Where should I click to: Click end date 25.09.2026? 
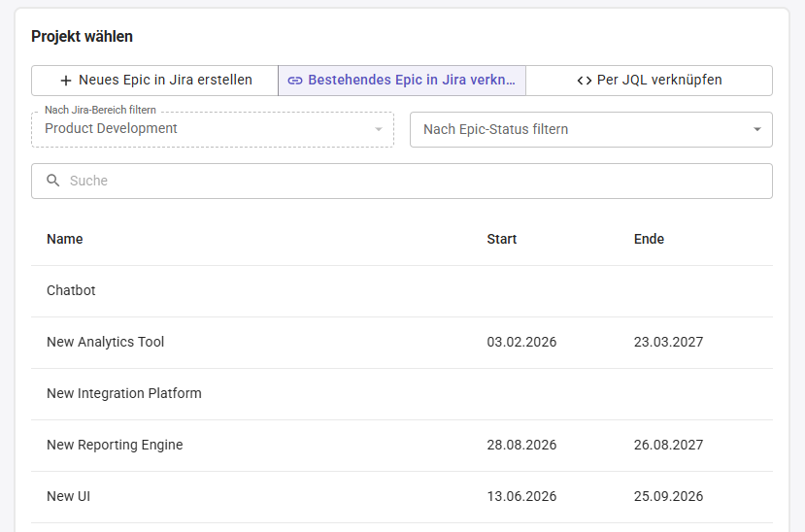pyautogui.click(x=668, y=497)
